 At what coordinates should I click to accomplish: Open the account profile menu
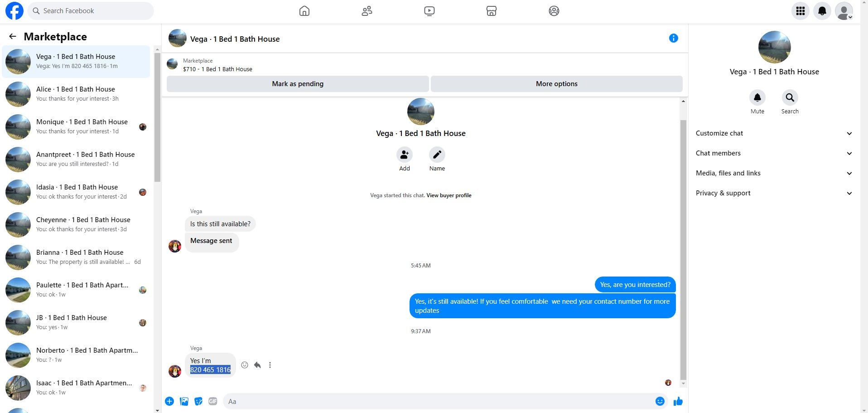click(844, 11)
